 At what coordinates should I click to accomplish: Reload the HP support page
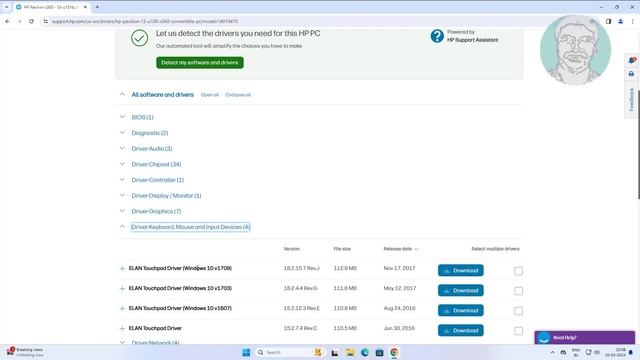(x=31, y=21)
